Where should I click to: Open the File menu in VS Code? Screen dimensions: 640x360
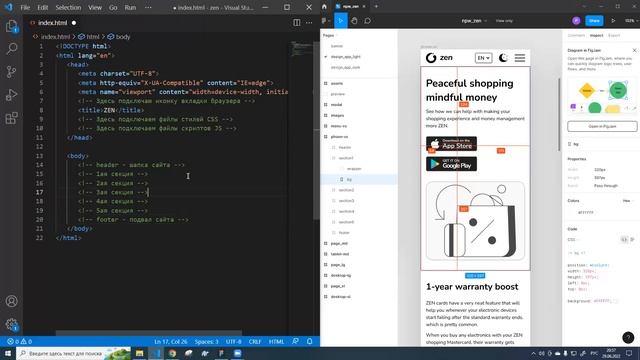pos(25,7)
